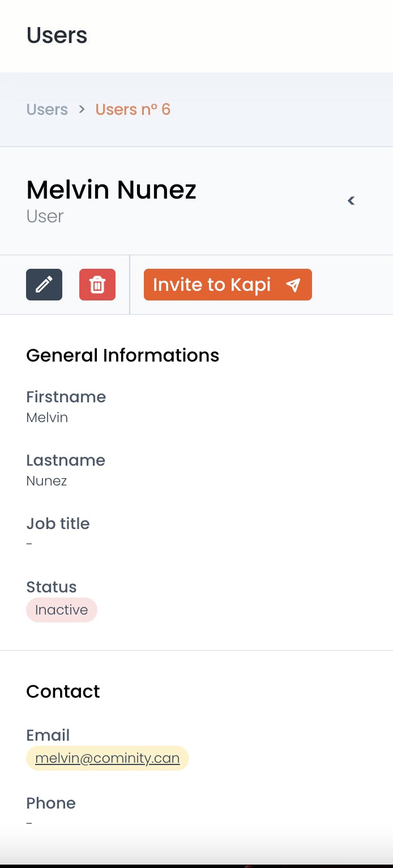Click the Email field label

pos(48,735)
